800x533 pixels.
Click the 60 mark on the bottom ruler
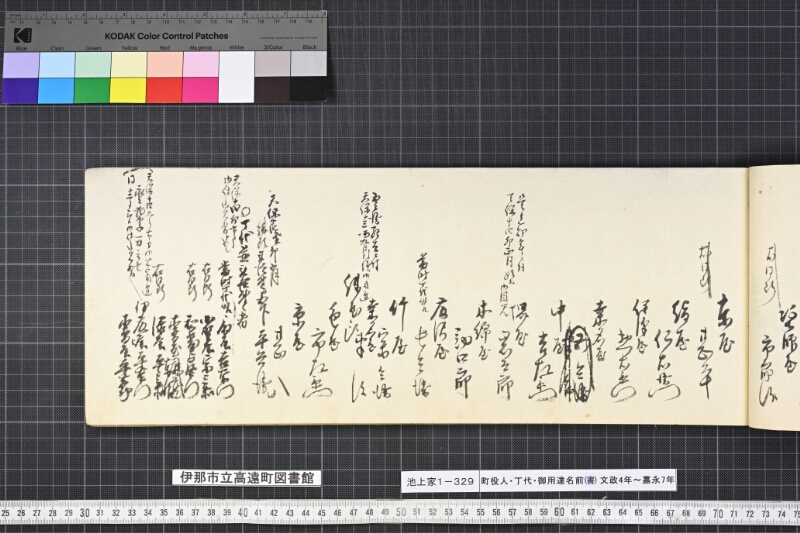(559, 512)
